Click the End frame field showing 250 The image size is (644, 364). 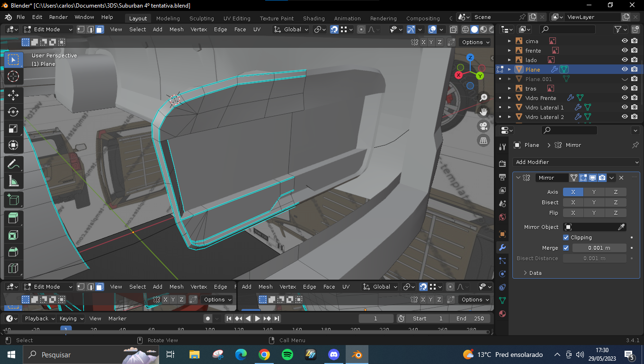[470, 318]
